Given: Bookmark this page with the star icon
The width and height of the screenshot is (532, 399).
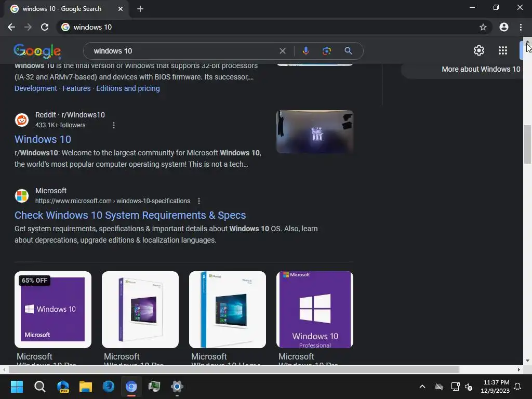Looking at the screenshot, I should pyautogui.click(x=483, y=27).
